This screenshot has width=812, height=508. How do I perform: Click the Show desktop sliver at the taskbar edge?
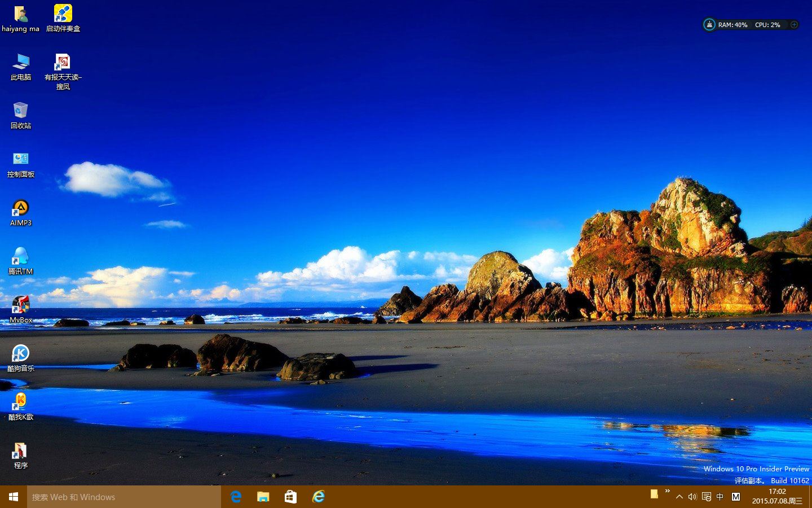(810, 497)
